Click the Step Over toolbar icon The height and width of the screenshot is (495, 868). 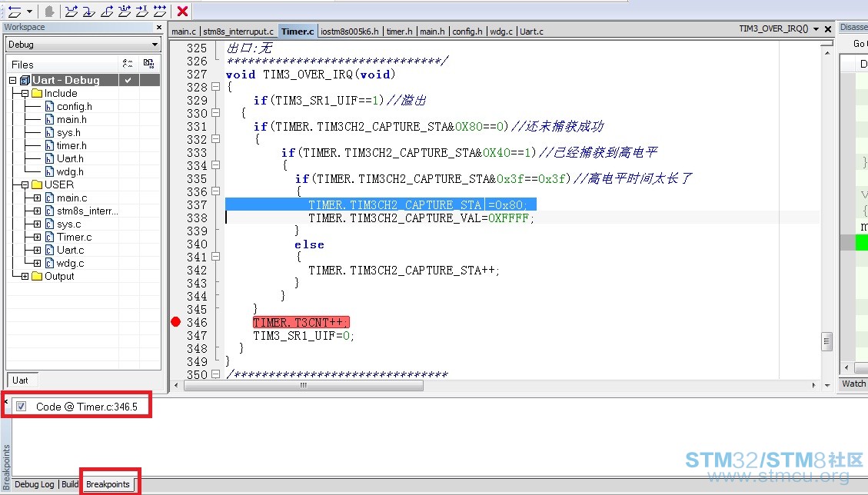(72, 11)
